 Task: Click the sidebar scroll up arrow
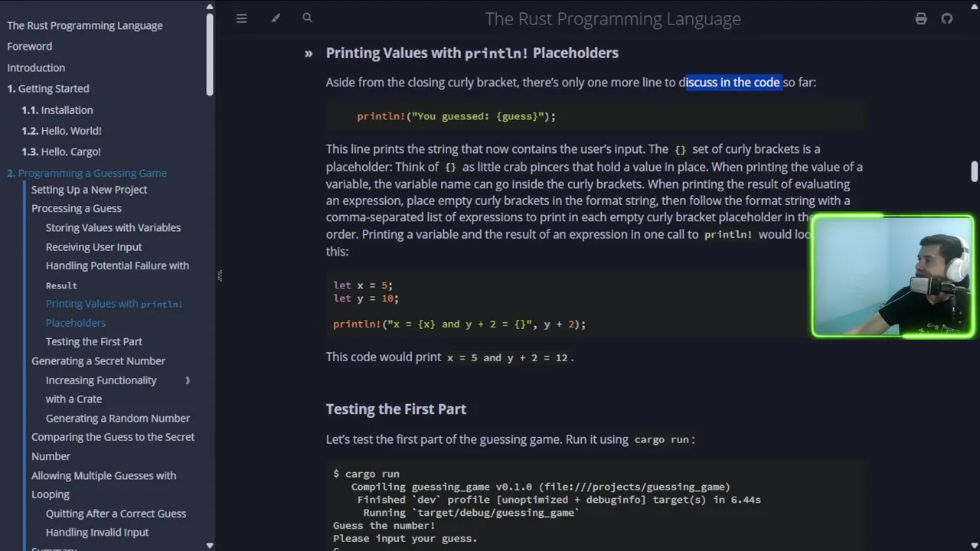coord(210,6)
